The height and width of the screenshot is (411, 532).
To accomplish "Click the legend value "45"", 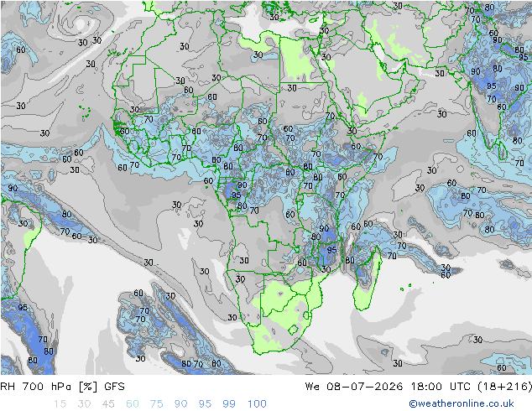I will pos(108,403).
